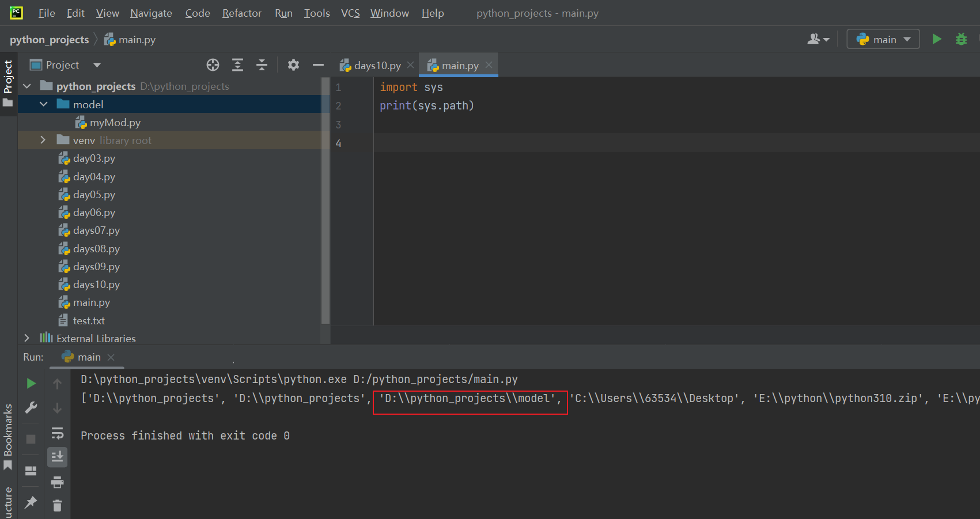Open the user account icon dropdown
Viewport: 980px width, 519px height.
(x=818, y=39)
